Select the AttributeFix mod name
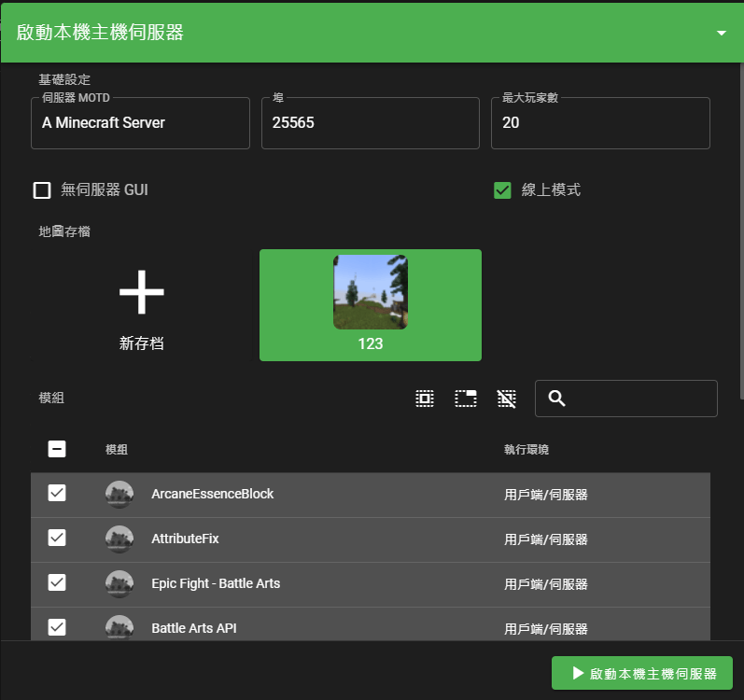This screenshot has width=744, height=700. tap(185, 539)
